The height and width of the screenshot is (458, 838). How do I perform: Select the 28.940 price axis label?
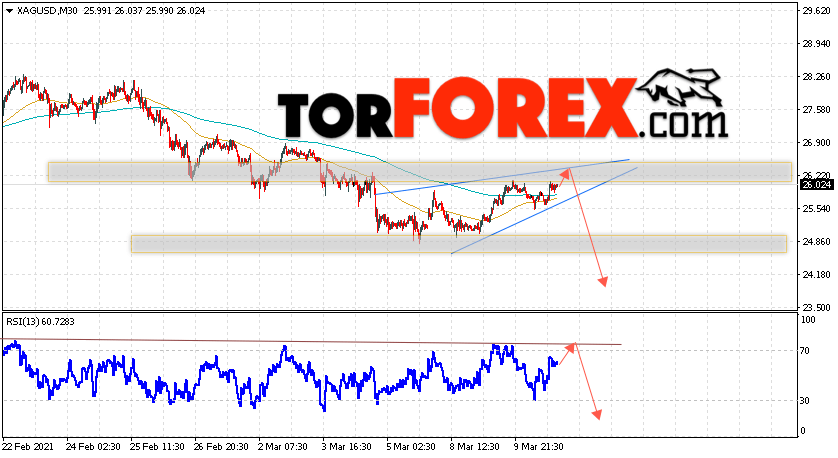[x=817, y=44]
